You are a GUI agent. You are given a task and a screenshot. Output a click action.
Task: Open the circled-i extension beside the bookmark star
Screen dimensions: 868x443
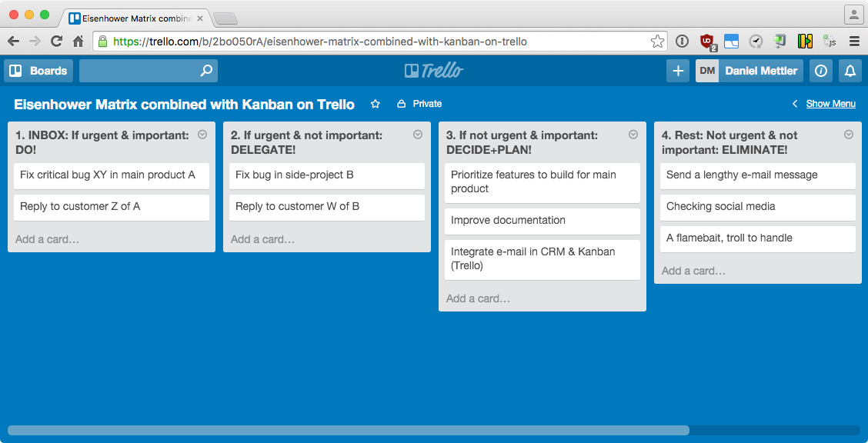[683, 41]
